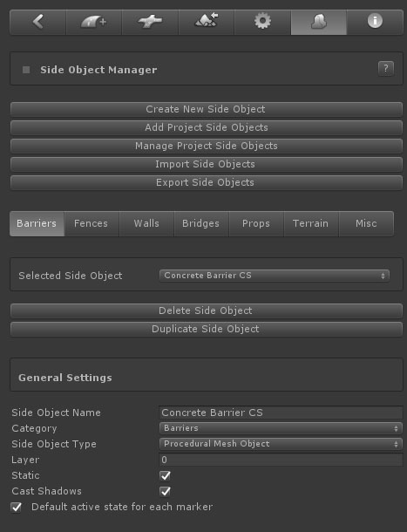Screen dimensions: 407x532
Task: Click the Side Object Name text field
Action: pos(281,413)
